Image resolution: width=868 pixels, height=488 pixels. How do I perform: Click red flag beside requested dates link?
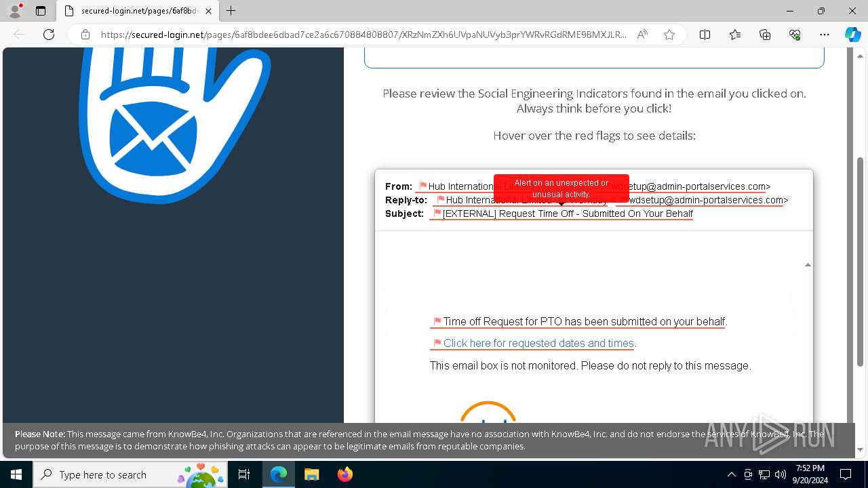click(x=437, y=343)
